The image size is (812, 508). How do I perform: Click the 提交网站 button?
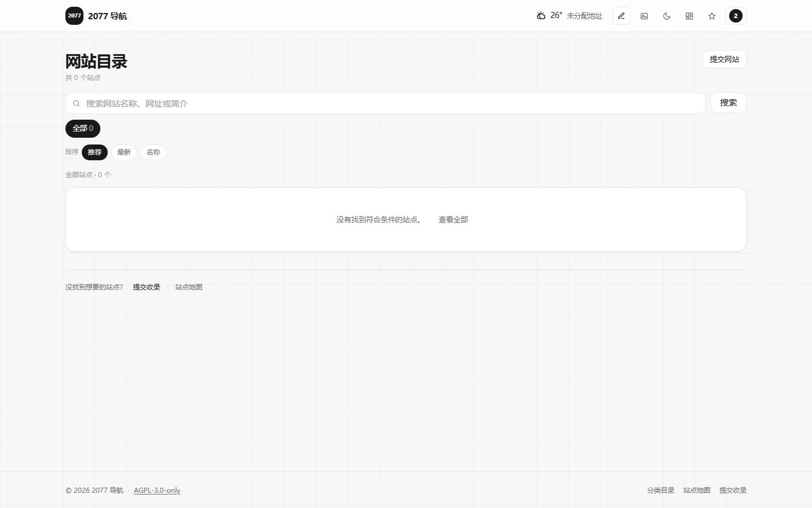[x=725, y=59]
